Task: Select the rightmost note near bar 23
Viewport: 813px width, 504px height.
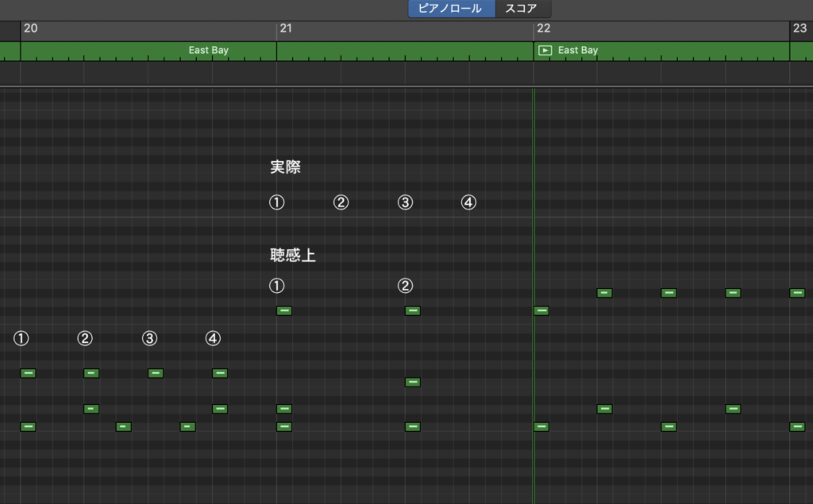Action: pos(796,293)
